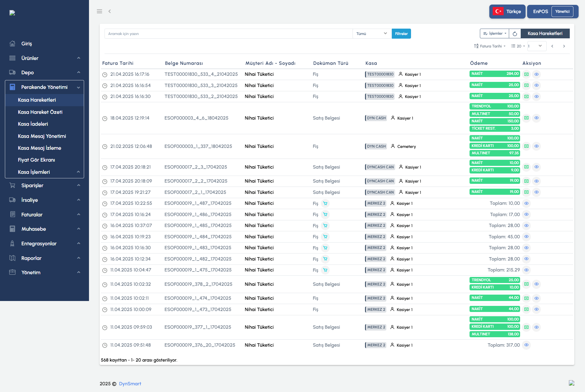Click eye icon for ESOF000019_376_20_17042025 row
585x392 pixels.
[526, 345]
